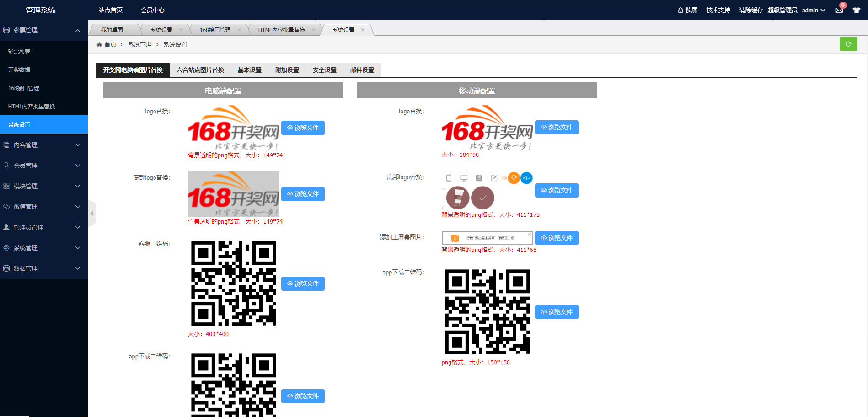This screenshot has height=417, width=868.
Task: Click the green refresh icon button
Action: (x=848, y=44)
